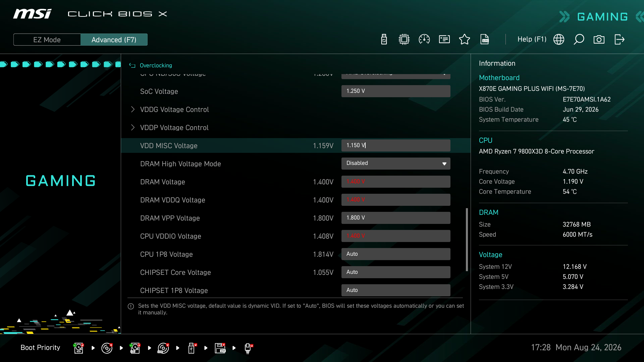This screenshot has width=644, height=362.
Task: Select the USB floppy boot device
Action: (x=220, y=348)
